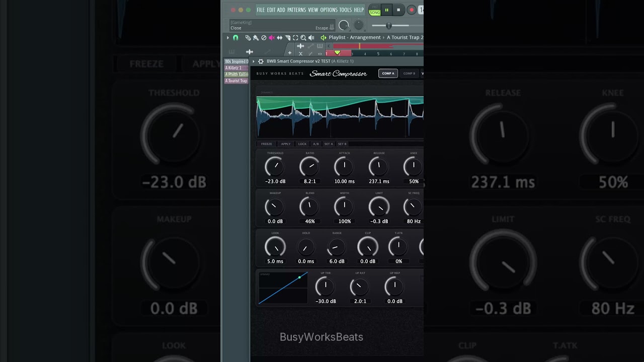Open the plugin gear settings icon
644x362 pixels.
click(261, 61)
